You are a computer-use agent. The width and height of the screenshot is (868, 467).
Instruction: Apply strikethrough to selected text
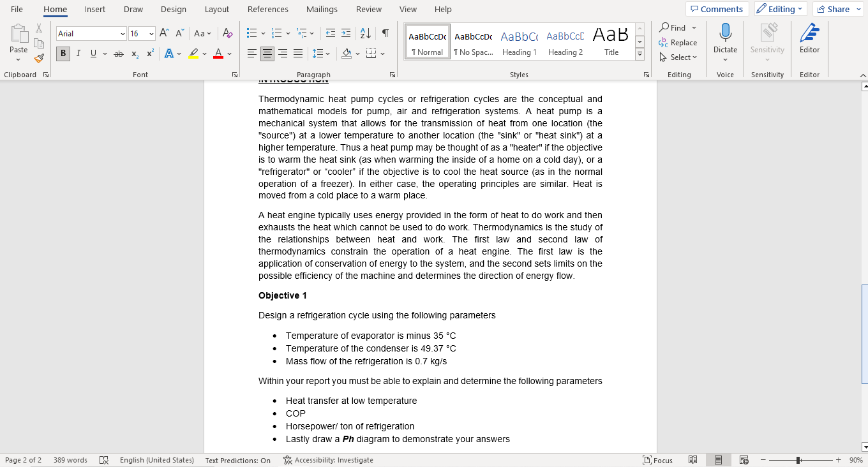tap(117, 54)
